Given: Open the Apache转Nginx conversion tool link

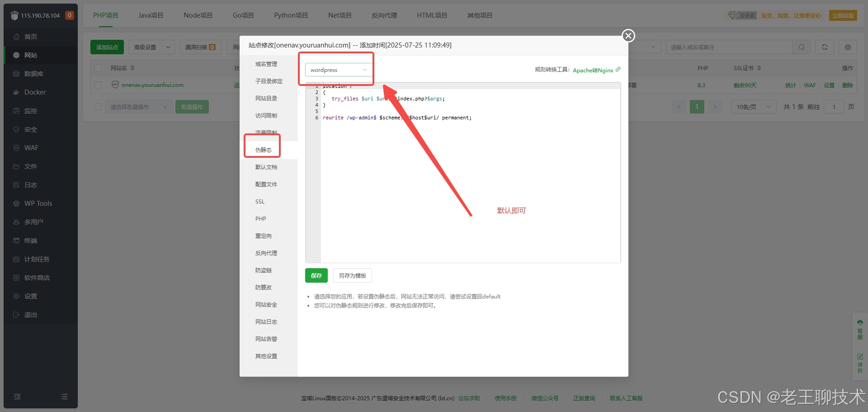Looking at the screenshot, I should (x=596, y=70).
